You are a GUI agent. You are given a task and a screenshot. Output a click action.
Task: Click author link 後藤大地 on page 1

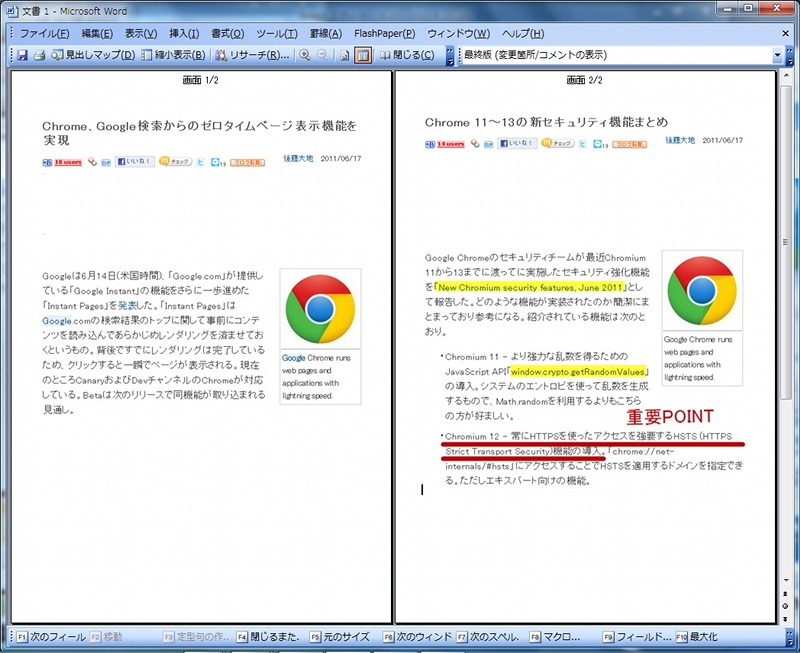click(298, 159)
